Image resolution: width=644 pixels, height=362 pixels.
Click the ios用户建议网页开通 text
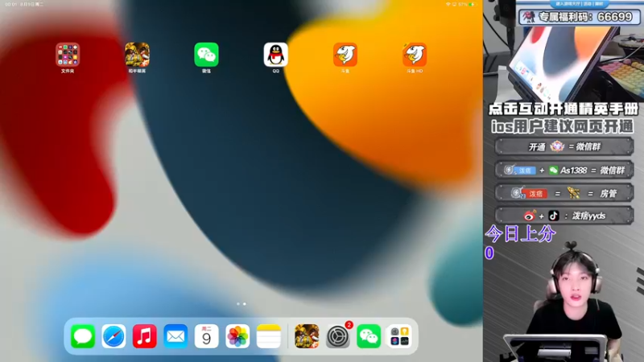click(x=562, y=127)
